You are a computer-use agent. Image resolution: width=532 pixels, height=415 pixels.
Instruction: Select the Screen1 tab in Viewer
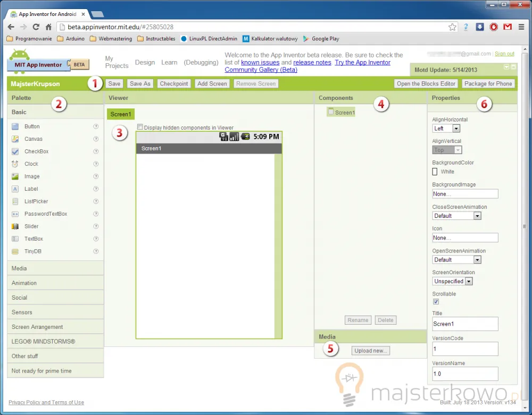pos(120,114)
